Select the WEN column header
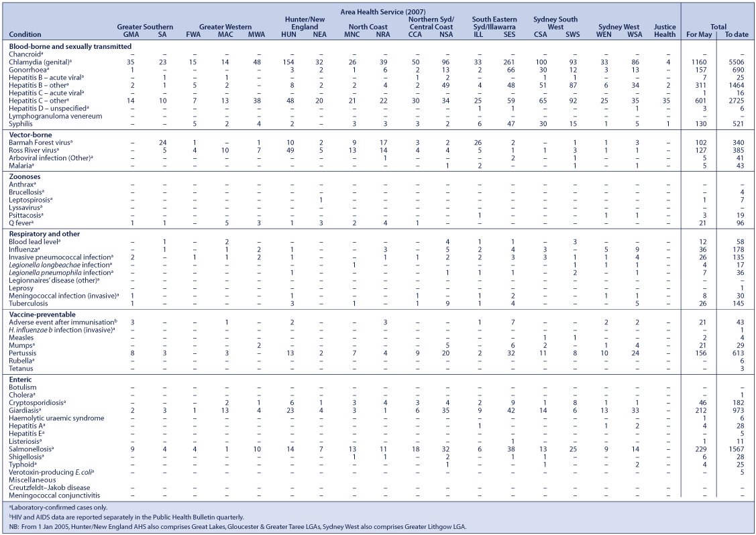 (x=604, y=35)
